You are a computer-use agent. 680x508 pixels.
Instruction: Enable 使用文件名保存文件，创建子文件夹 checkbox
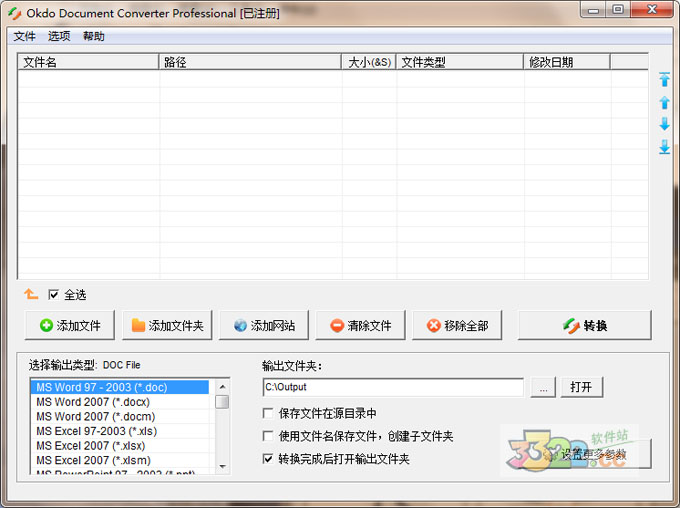(x=268, y=436)
